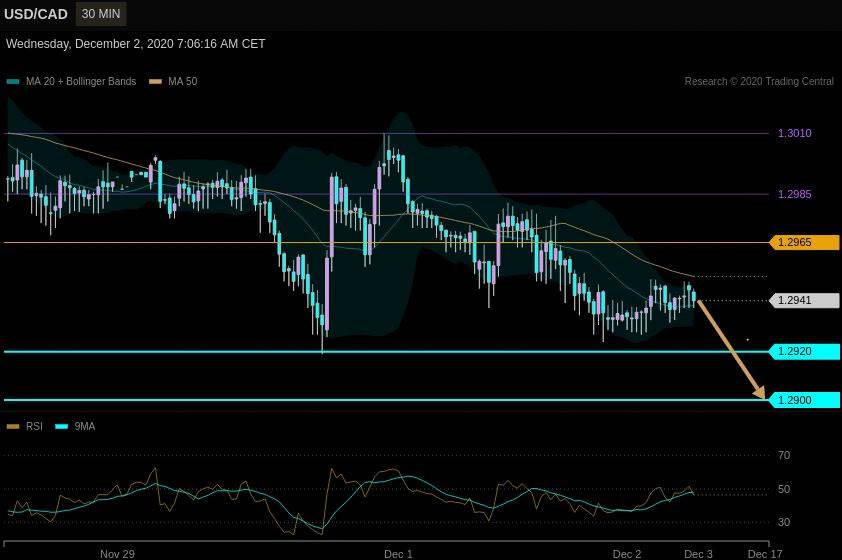Click the orange 1.2965 pivot price tag

coord(804,242)
